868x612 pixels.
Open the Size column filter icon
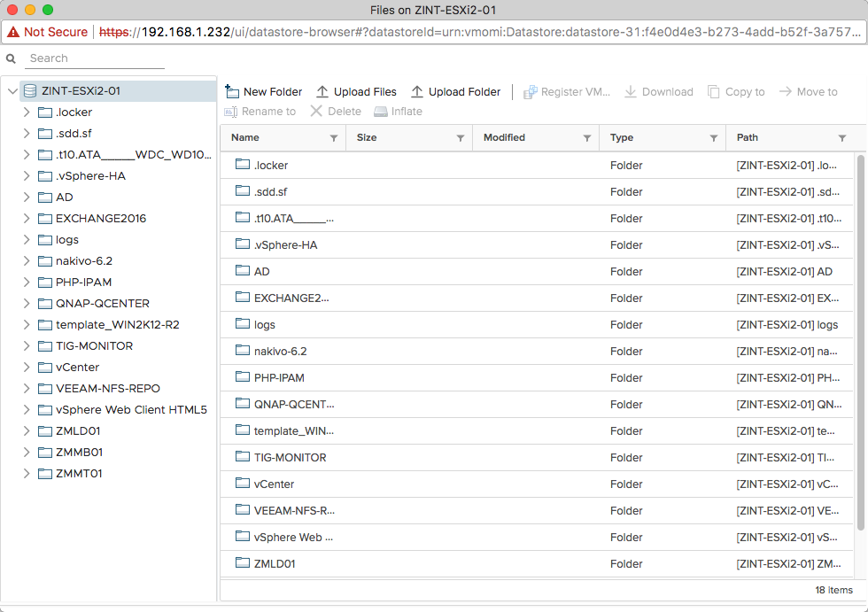(460, 138)
